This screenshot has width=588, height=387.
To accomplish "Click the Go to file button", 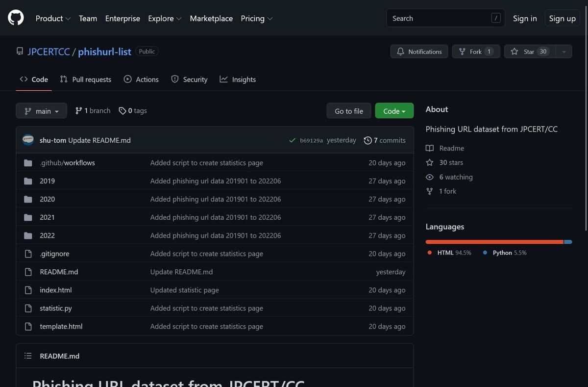I will click(x=349, y=111).
